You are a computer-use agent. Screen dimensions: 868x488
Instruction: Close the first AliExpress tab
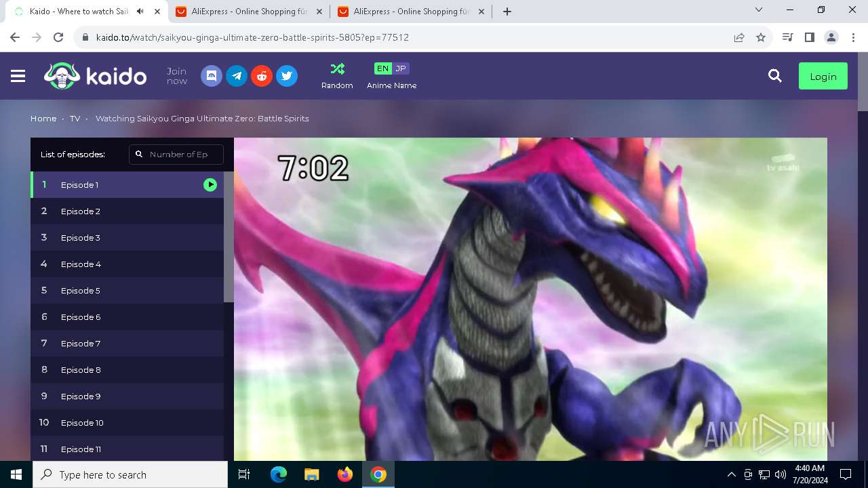click(319, 12)
